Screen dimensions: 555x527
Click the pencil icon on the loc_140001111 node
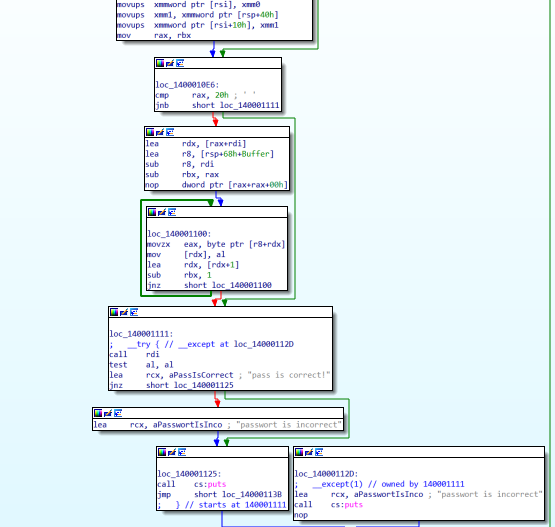tap(124, 312)
